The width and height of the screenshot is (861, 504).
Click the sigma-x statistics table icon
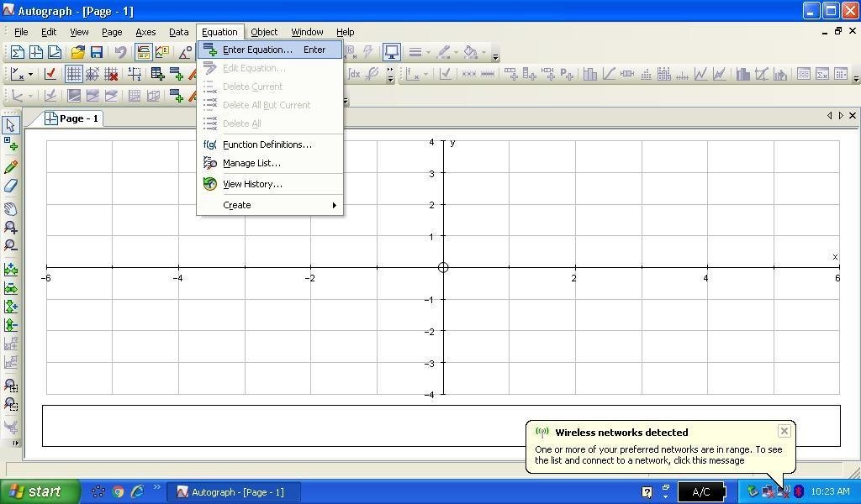point(822,74)
